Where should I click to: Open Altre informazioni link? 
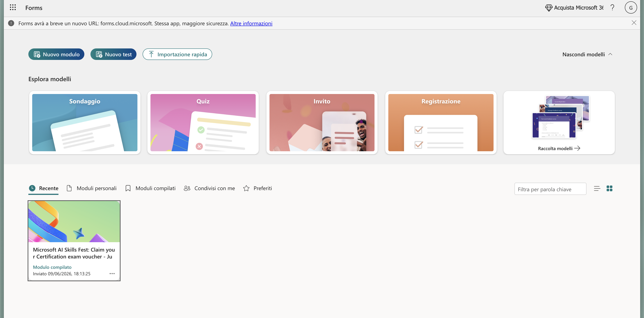pos(251,23)
